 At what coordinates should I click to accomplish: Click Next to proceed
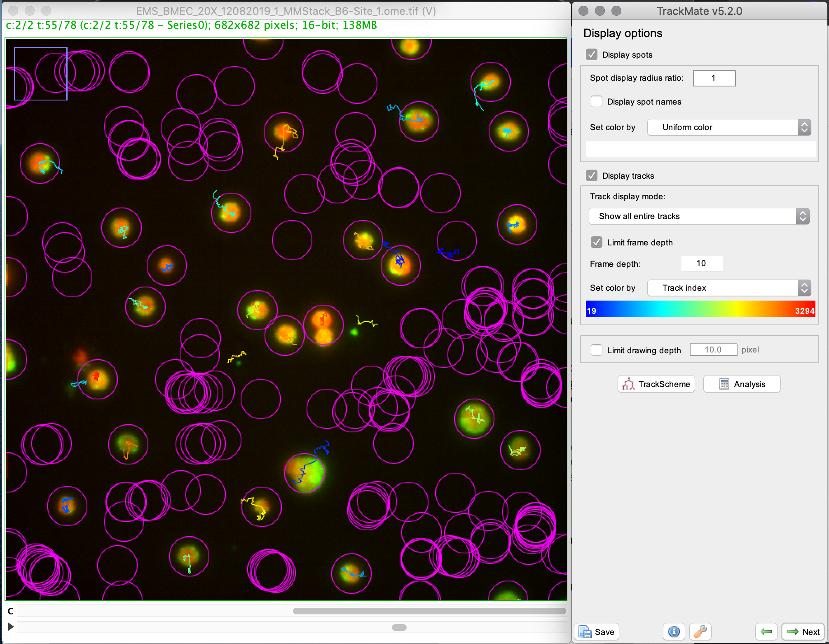click(803, 632)
